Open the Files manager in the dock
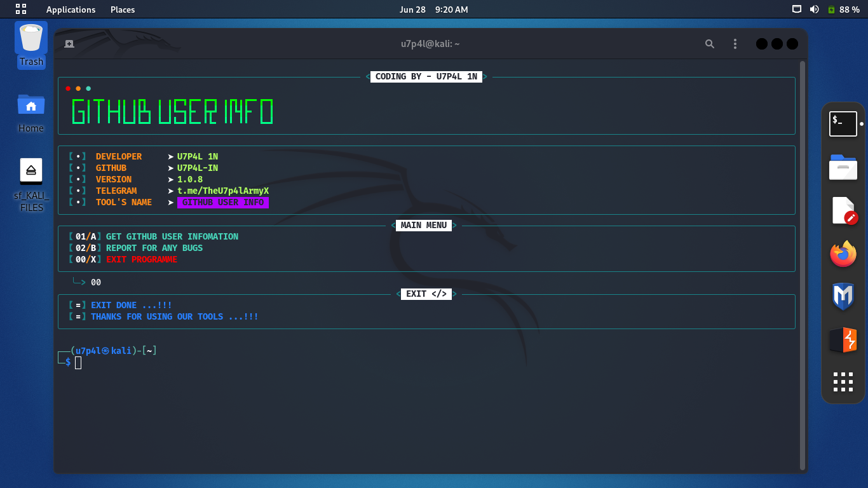The height and width of the screenshot is (488, 868). [843, 167]
